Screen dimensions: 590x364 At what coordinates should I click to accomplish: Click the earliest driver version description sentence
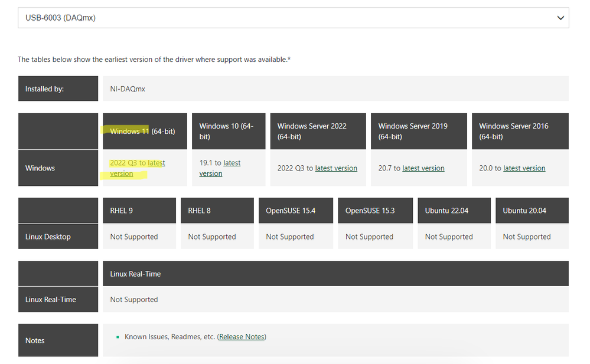pyautogui.click(x=154, y=60)
